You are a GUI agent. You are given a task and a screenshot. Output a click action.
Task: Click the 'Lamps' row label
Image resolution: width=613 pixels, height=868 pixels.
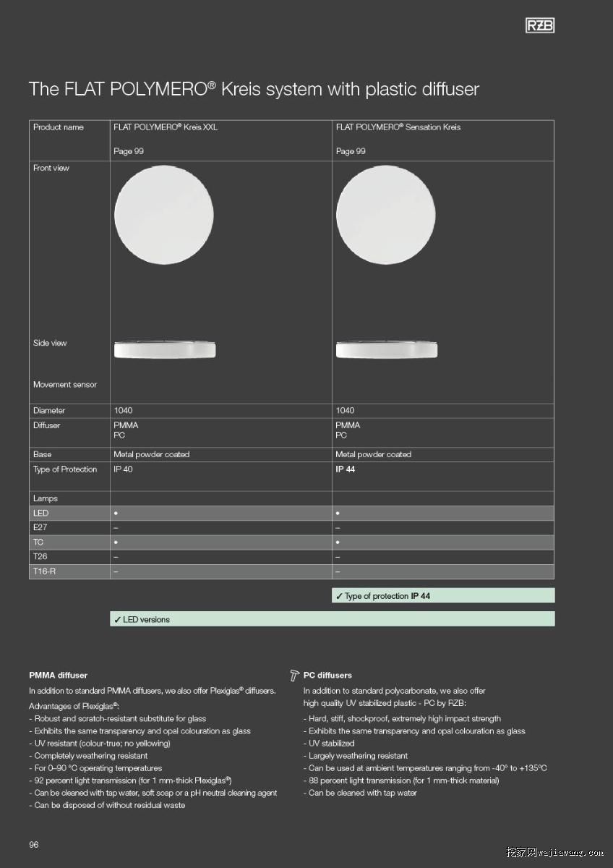[46, 499]
